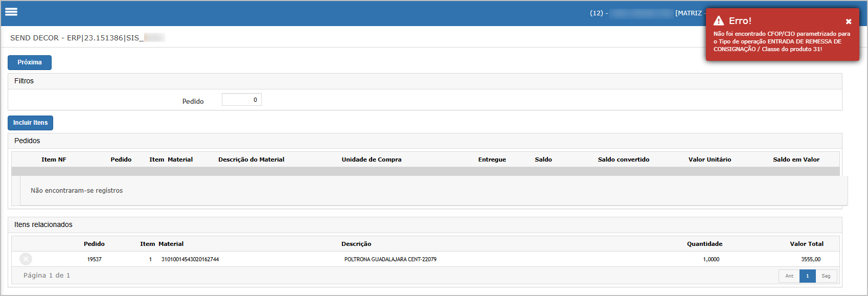Click the Quantidade column header
This screenshot has width=868, height=296.
pos(705,244)
